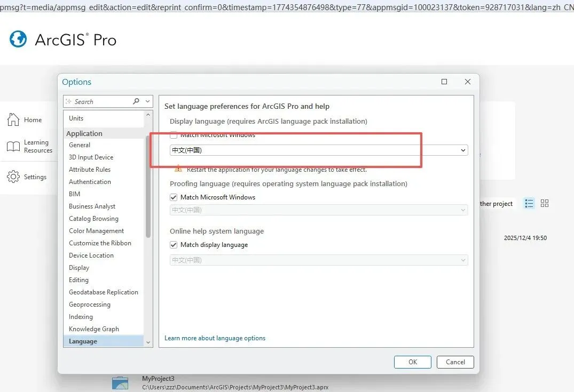Select Catalog Browsing options

coord(94,219)
